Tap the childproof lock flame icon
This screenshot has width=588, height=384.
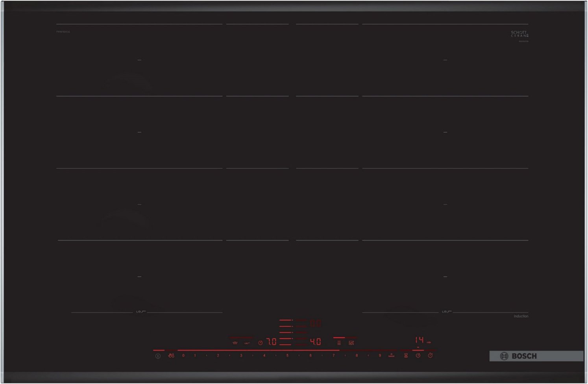coord(171,356)
